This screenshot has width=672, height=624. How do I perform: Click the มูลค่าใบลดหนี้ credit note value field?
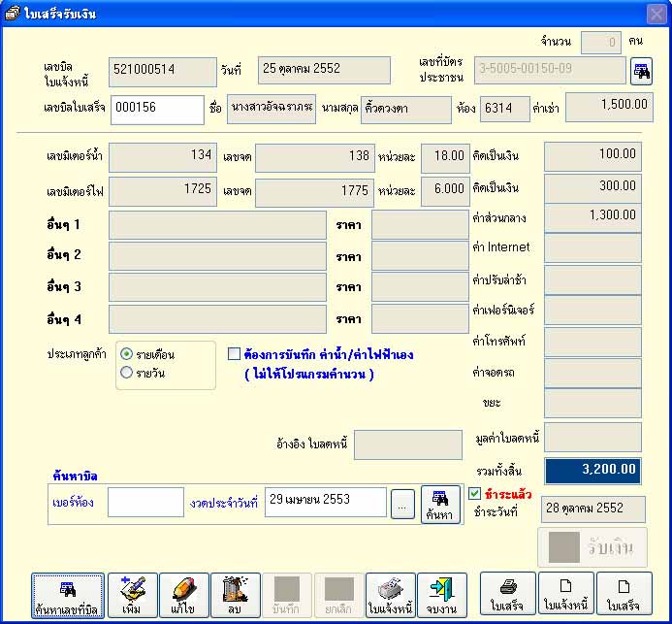coord(592,438)
